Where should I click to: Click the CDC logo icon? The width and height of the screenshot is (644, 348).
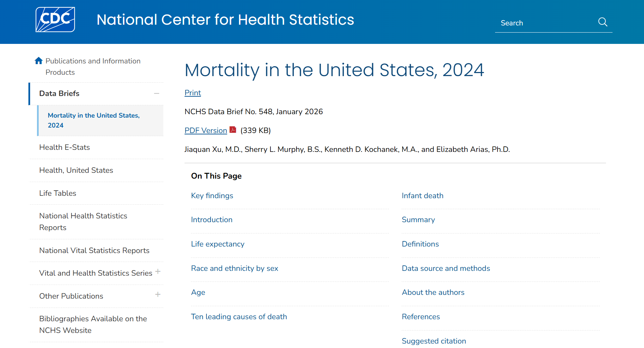pyautogui.click(x=55, y=20)
